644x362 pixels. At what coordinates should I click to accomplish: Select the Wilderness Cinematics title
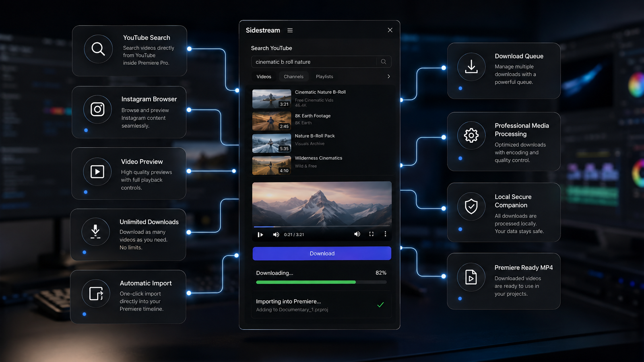[x=318, y=158]
